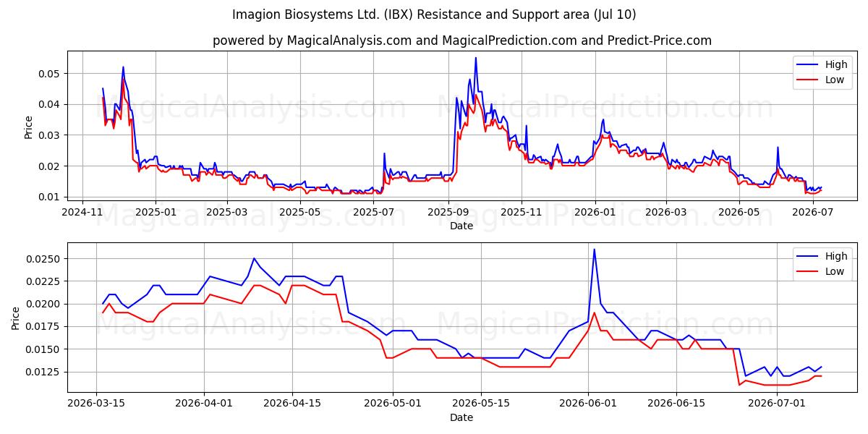Click the '2025-01' tick label
The width and height of the screenshot is (868, 434).
pyautogui.click(x=156, y=211)
